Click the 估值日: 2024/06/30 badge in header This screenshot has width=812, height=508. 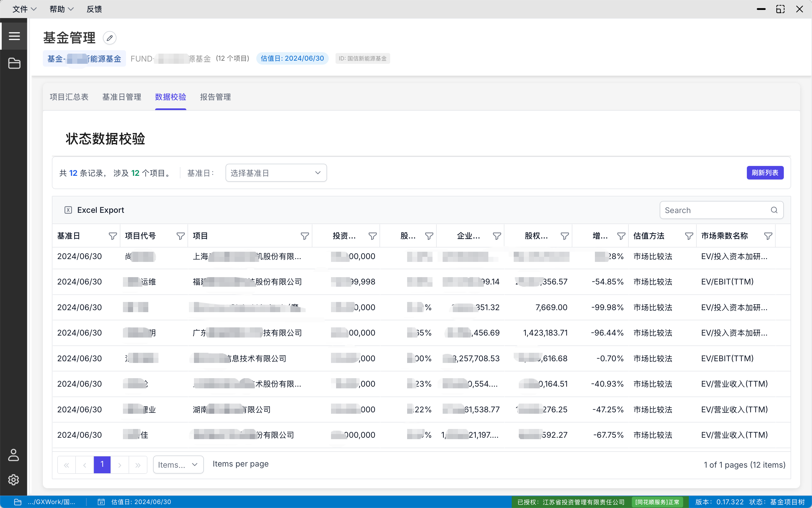point(292,58)
